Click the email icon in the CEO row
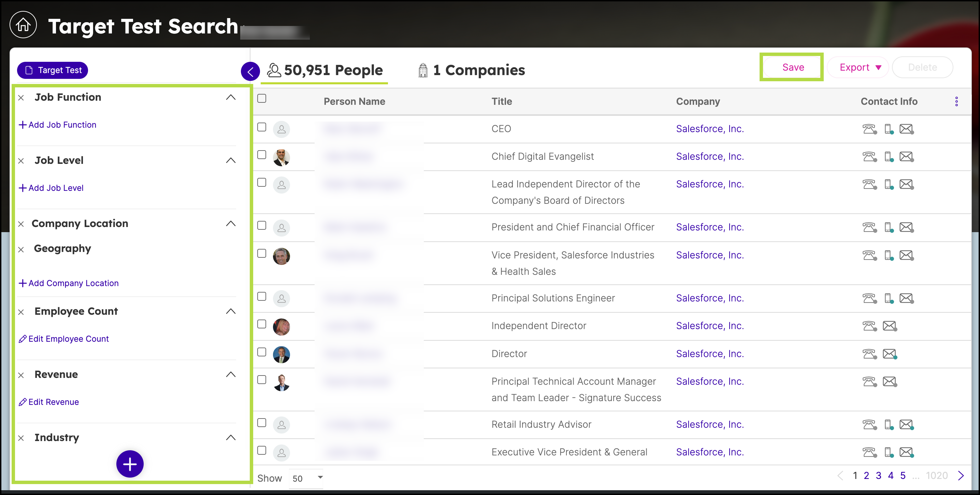 (x=906, y=129)
